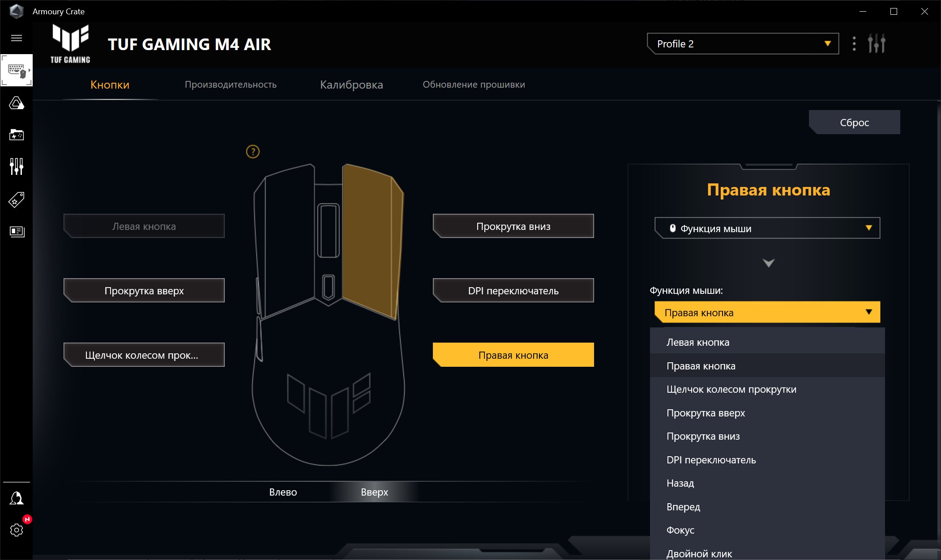Open Settings gear icon
The image size is (941, 560).
[x=17, y=530]
